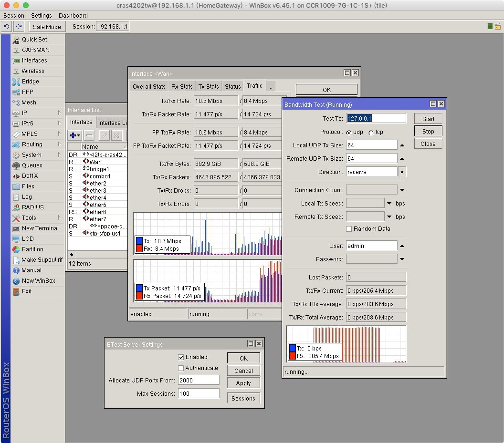Click the Max Sessions field

(199, 394)
